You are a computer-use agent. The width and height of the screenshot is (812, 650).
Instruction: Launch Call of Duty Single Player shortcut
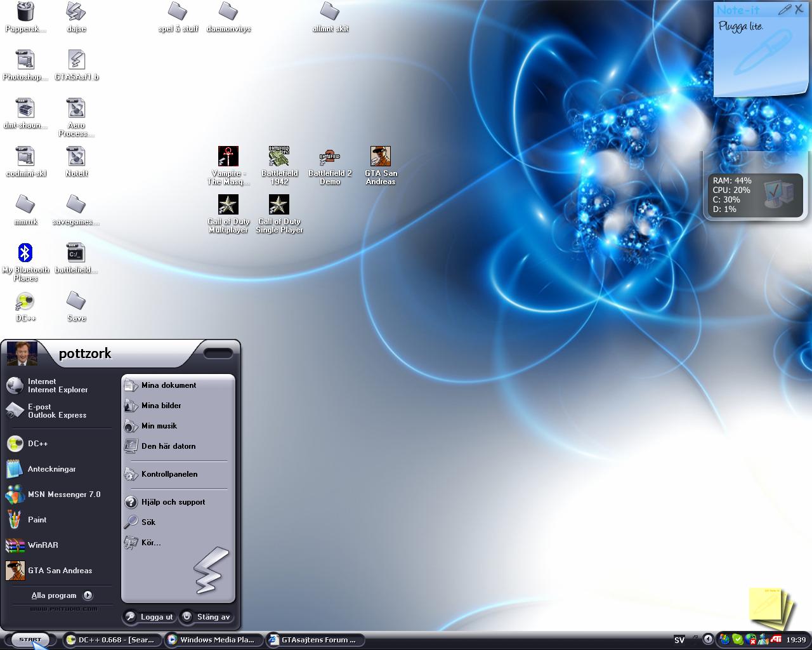coord(279,213)
